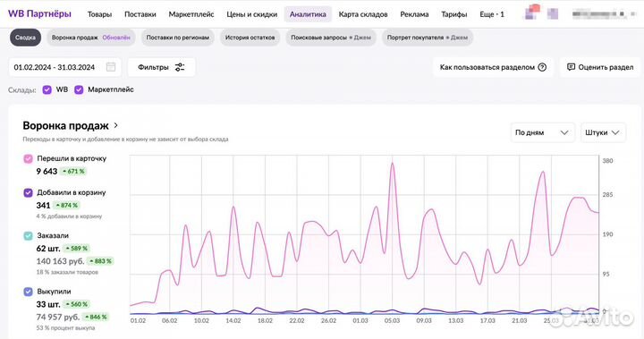Click the 62 шт. ordered value
The width and height of the screenshot is (644, 339).
48,249
